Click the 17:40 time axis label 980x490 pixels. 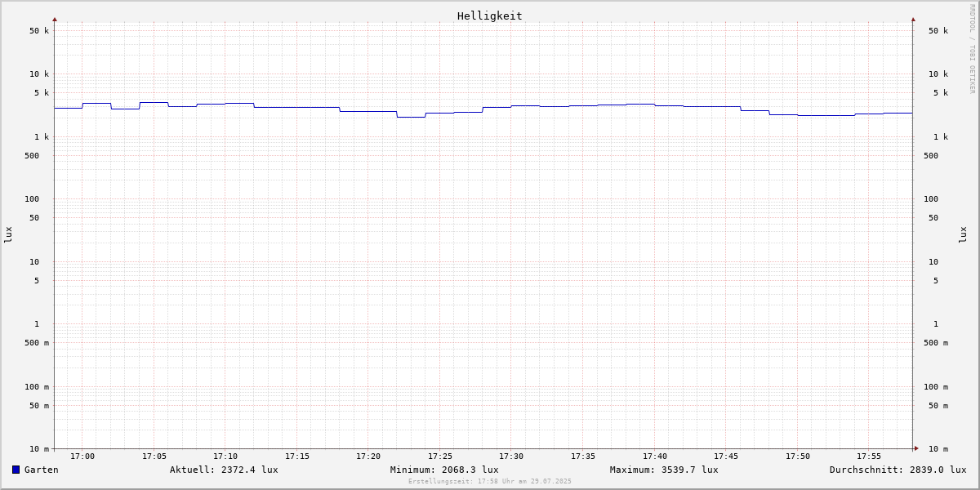pyautogui.click(x=655, y=457)
